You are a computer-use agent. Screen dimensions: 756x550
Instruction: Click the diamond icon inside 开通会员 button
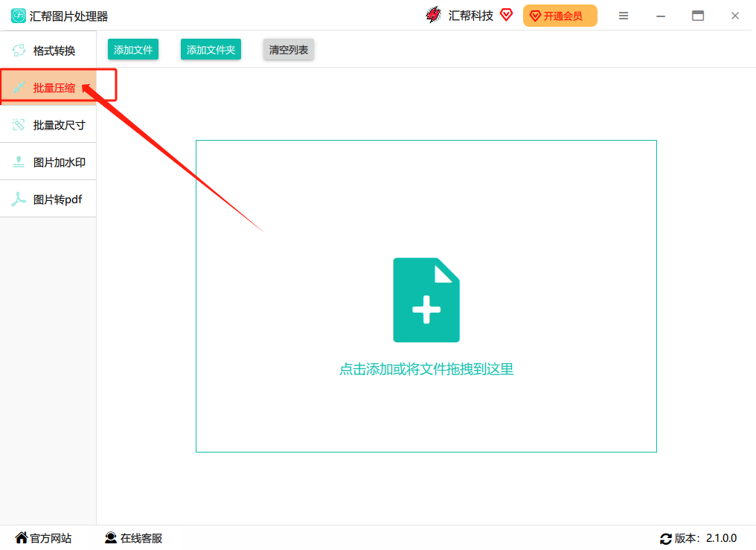(535, 16)
